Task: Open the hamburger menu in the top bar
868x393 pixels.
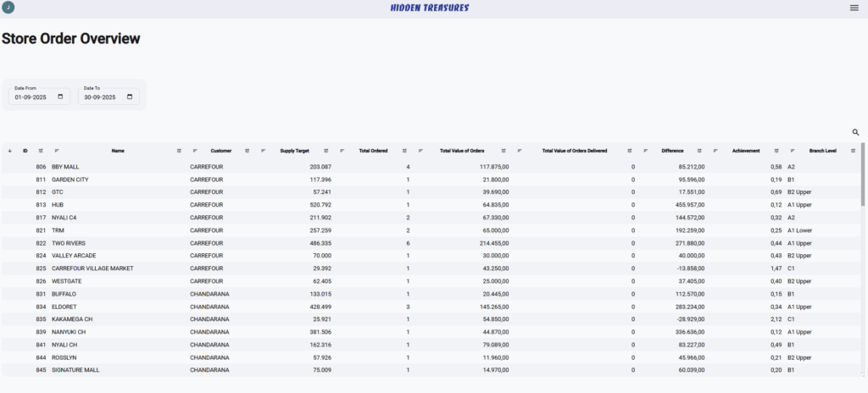Action: [854, 8]
